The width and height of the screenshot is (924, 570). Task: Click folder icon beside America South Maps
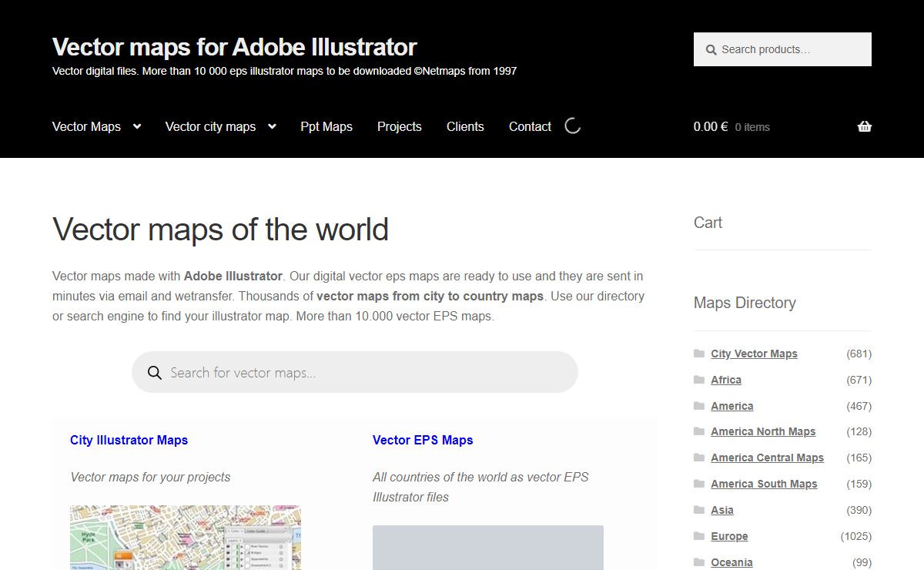pos(699,484)
